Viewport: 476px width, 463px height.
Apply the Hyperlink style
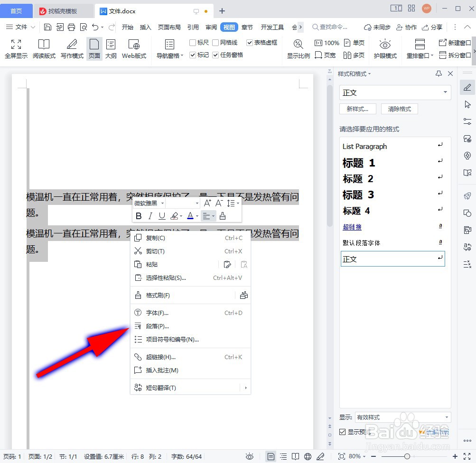point(392,227)
